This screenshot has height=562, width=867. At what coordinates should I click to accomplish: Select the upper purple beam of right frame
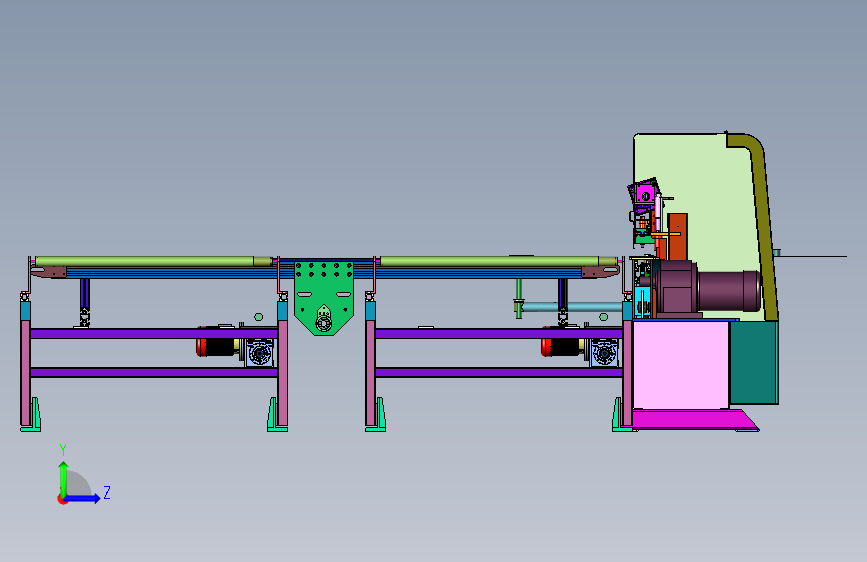499,334
